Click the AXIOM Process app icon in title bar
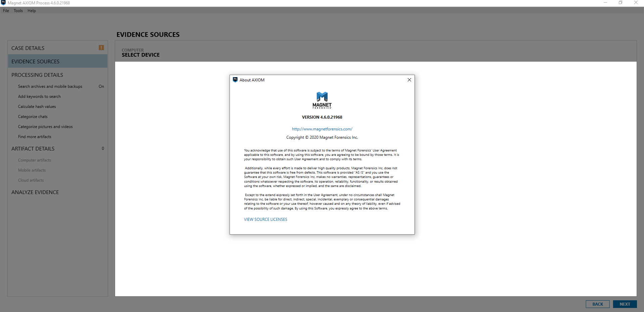This screenshot has height=312, width=644. coord(3,3)
